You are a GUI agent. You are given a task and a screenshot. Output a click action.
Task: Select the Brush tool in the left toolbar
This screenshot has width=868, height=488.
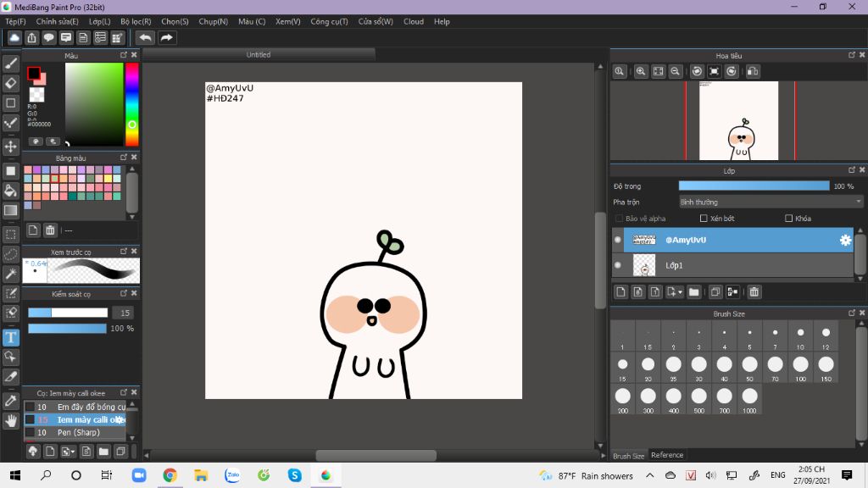[x=11, y=63]
